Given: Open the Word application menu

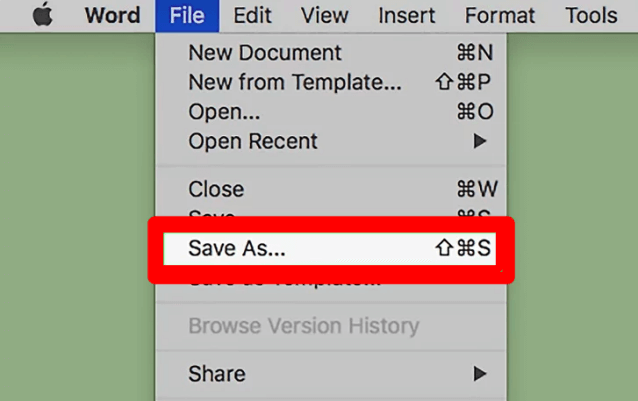Looking at the screenshot, I should (112, 15).
